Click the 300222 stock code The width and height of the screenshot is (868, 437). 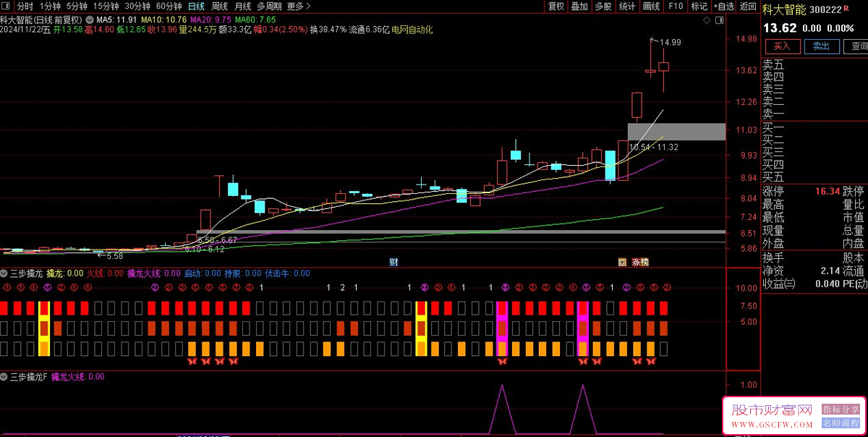(826, 9)
